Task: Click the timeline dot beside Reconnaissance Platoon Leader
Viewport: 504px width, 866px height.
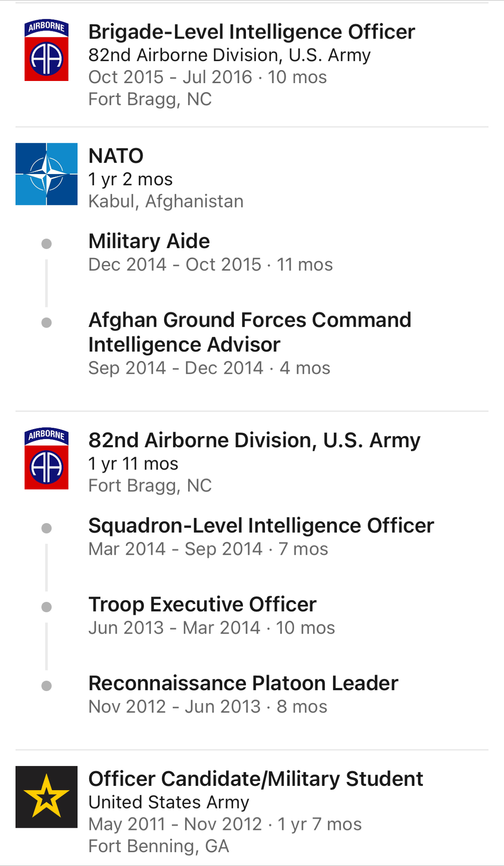Action: 46,686
